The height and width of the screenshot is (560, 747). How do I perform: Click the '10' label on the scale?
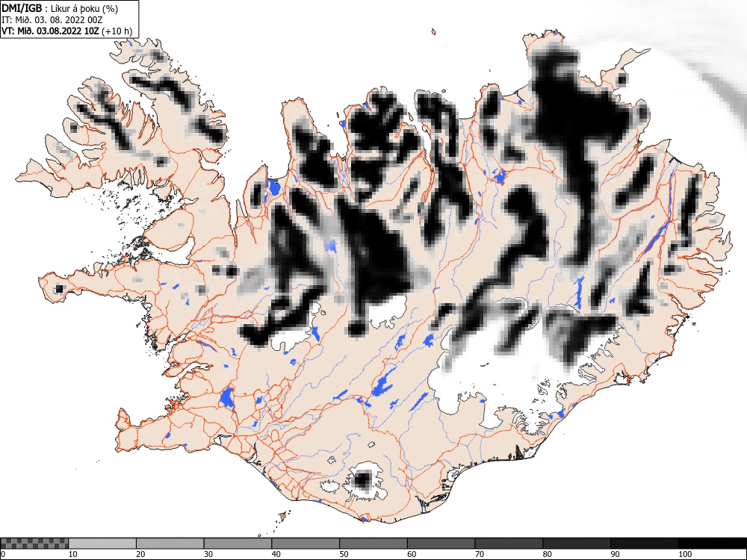point(73,554)
